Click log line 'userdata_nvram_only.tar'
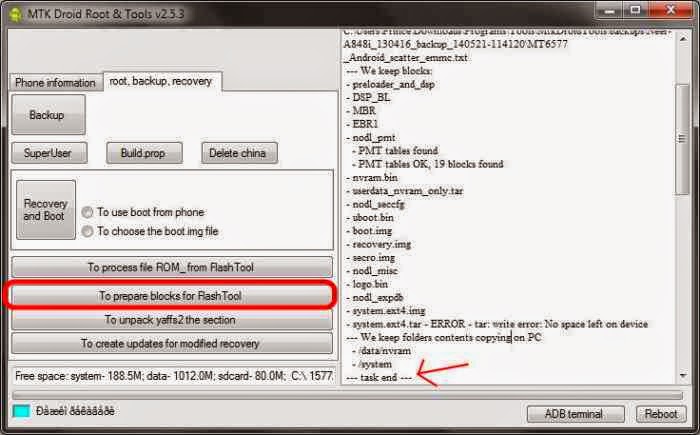 pyautogui.click(x=404, y=191)
